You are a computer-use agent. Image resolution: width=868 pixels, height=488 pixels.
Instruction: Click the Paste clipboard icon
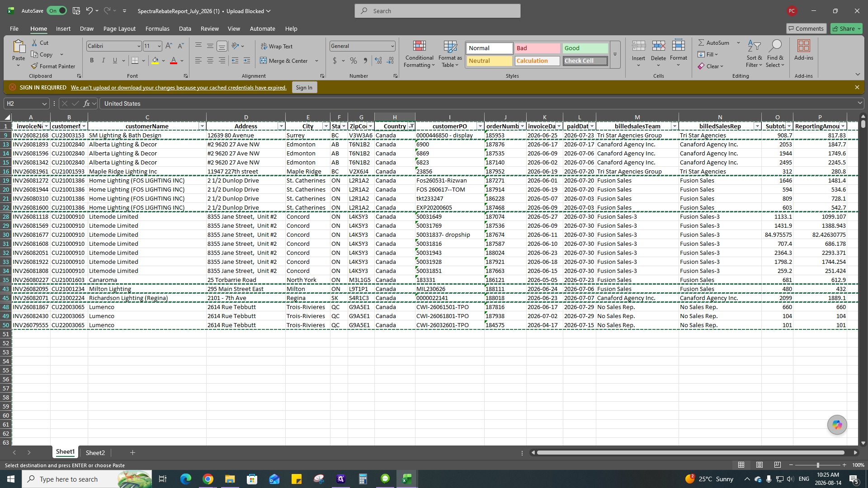(x=19, y=46)
